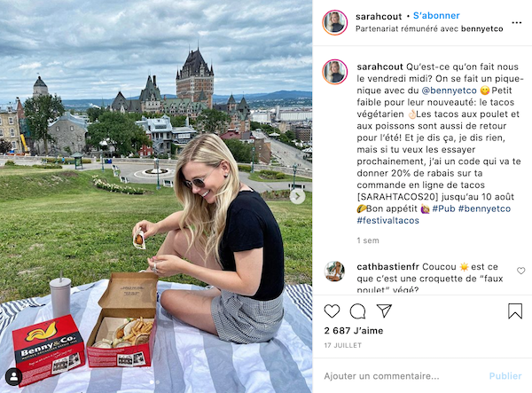Select second carousel dot indicator
532x393 pixels.
click(x=159, y=382)
